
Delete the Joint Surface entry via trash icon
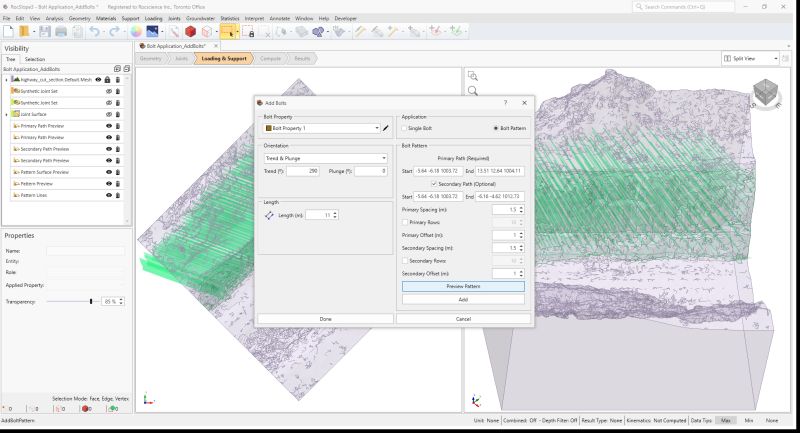tap(118, 114)
